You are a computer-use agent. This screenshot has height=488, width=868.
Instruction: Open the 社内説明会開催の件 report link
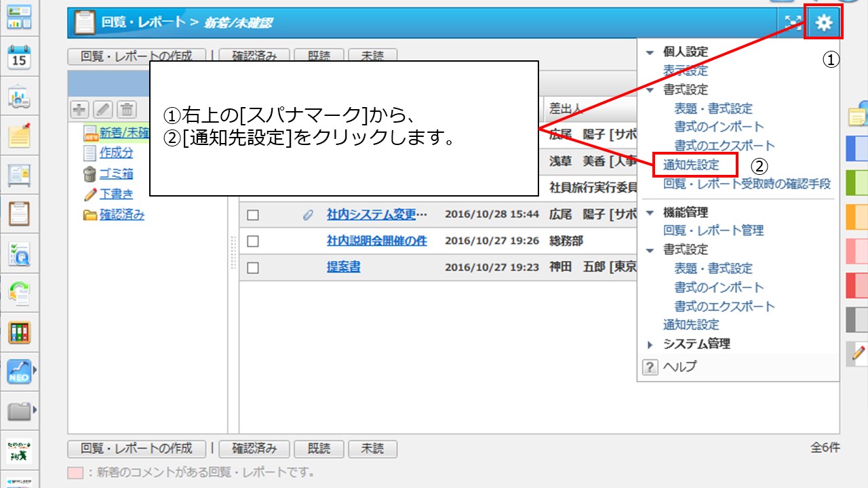(376, 241)
